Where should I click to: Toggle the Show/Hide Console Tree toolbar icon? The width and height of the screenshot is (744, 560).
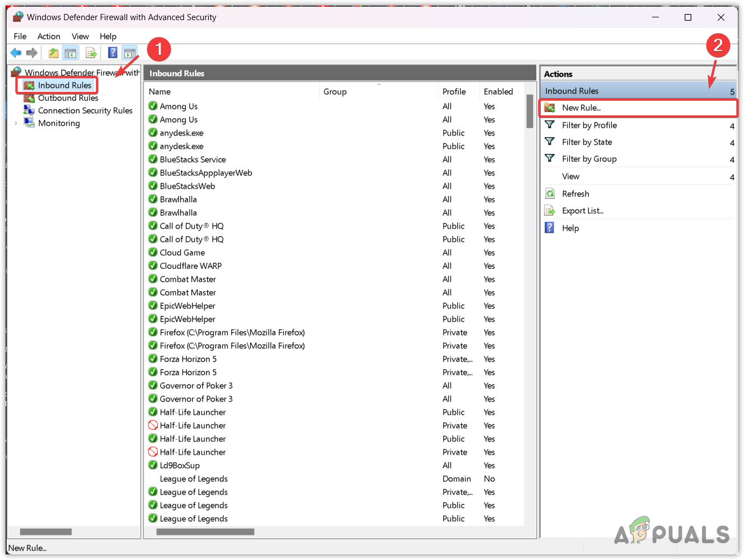click(70, 53)
